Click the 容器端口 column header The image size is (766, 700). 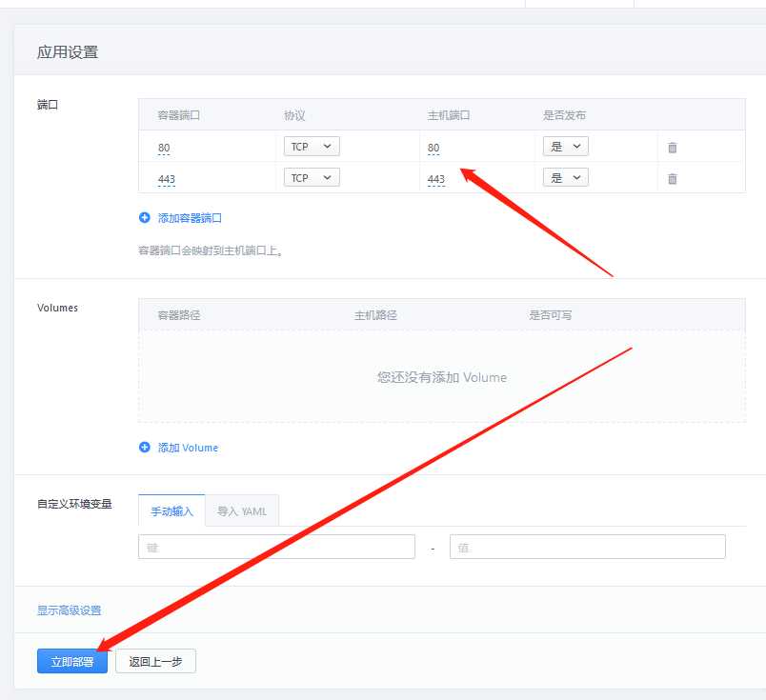click(x=179, y=115)
